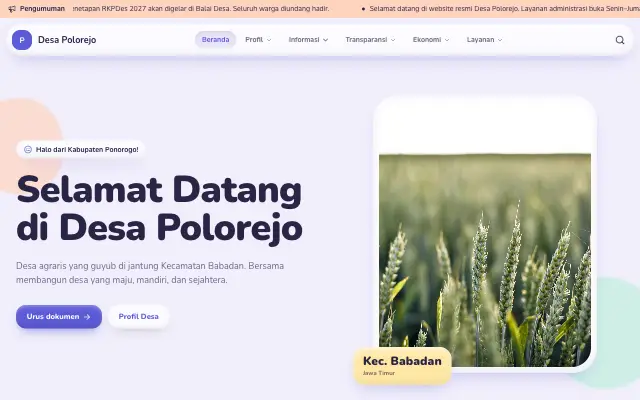The image size is (640, 400).
Task: Click the announcement text about RKPDes 2027
Action: [x=201, y=9]
